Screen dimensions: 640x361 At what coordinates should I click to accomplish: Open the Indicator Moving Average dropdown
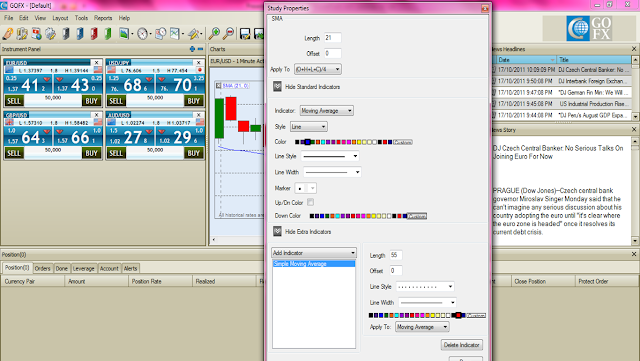(x=327, y=111)
